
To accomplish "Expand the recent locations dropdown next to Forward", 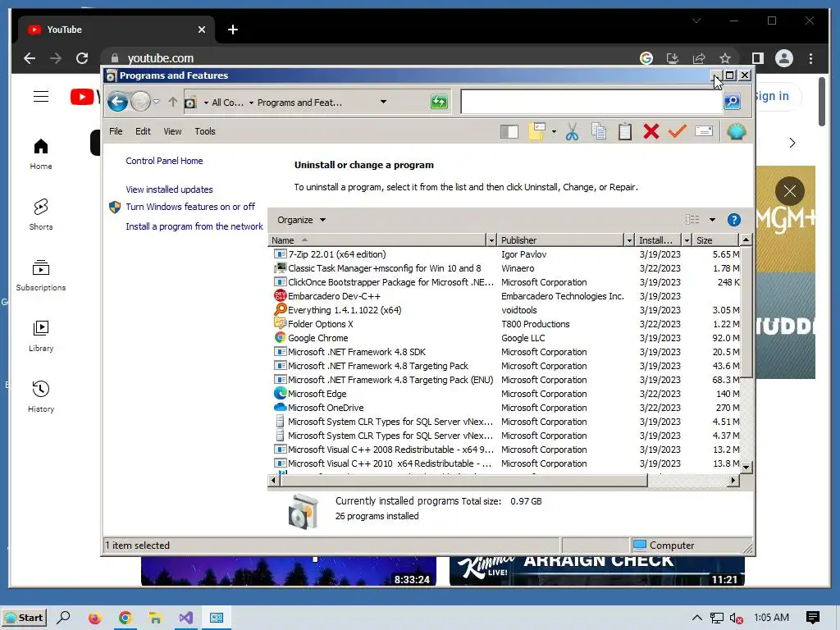I will pos(157,102).
